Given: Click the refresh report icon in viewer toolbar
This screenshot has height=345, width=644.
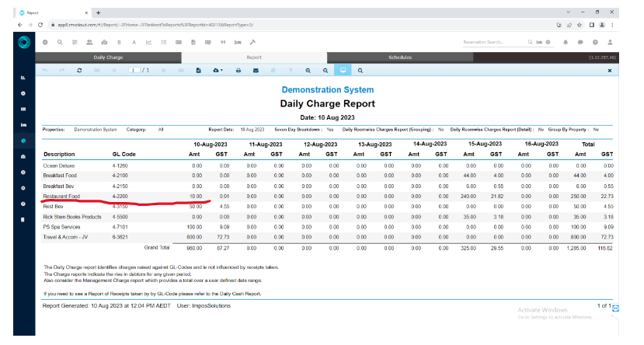Looking at the screenshot, I should [79, 70].
